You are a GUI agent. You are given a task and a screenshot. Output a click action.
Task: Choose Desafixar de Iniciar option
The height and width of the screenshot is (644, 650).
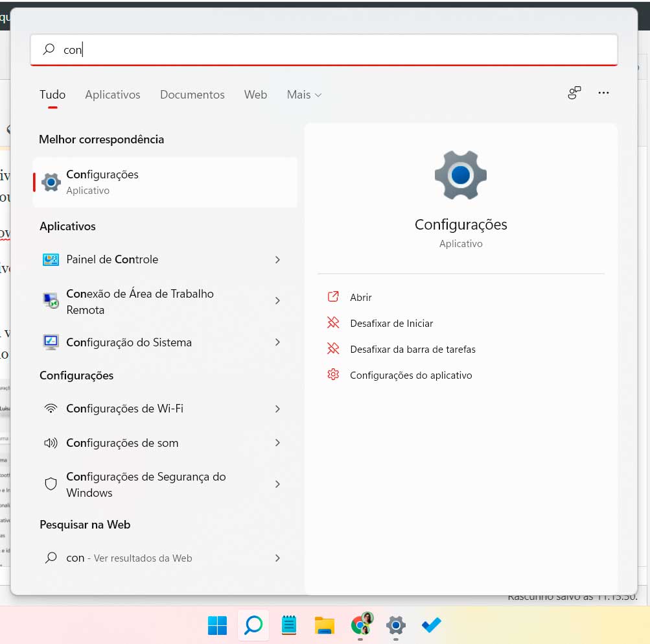pyautogui.click(x=391, y=323)
